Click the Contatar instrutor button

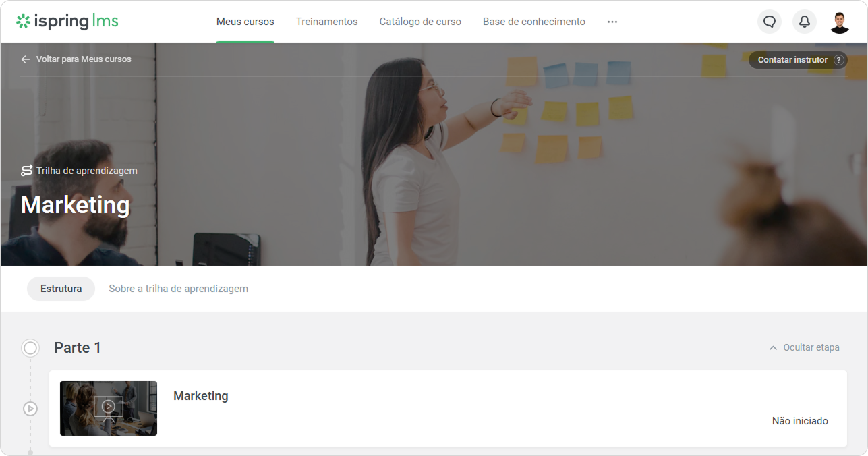tap(798, 60)
